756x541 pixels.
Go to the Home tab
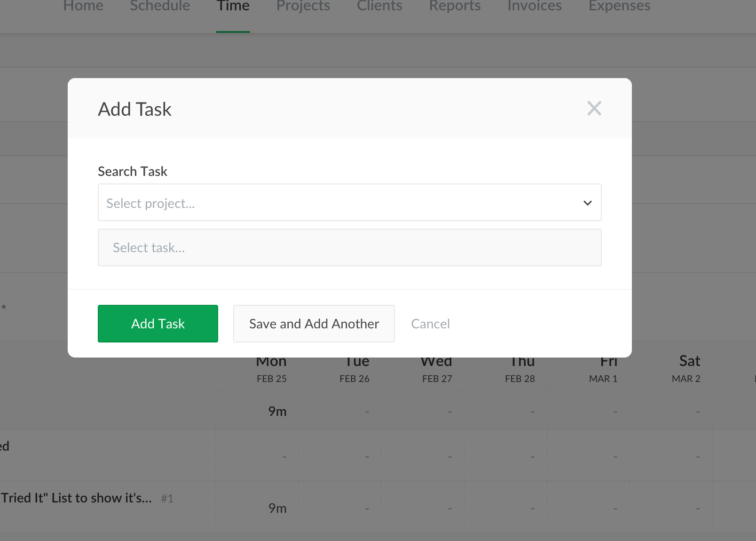83,7
